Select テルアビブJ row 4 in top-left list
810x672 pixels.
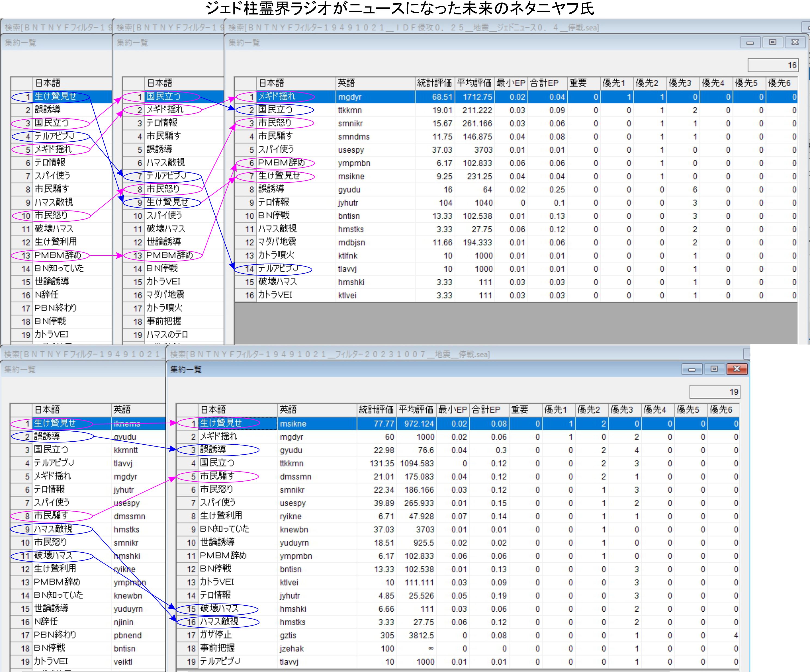click(x=61, y=136)
